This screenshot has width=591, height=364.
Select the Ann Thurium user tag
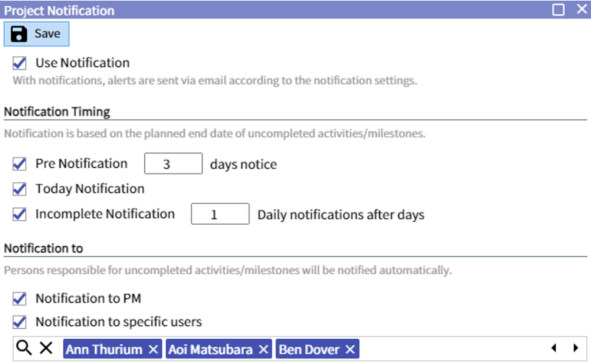104,350
